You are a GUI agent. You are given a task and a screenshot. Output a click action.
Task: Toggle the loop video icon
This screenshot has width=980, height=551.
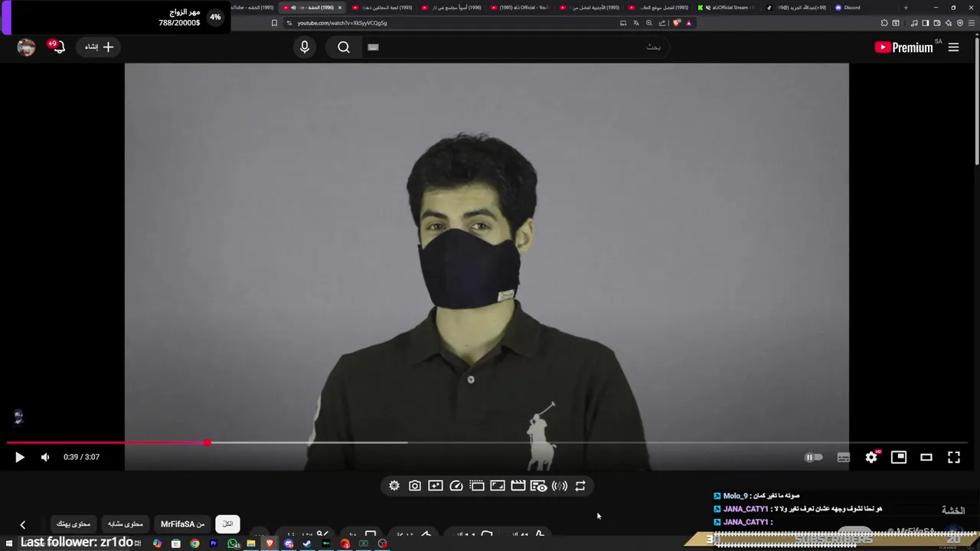[x=580, y=486]
